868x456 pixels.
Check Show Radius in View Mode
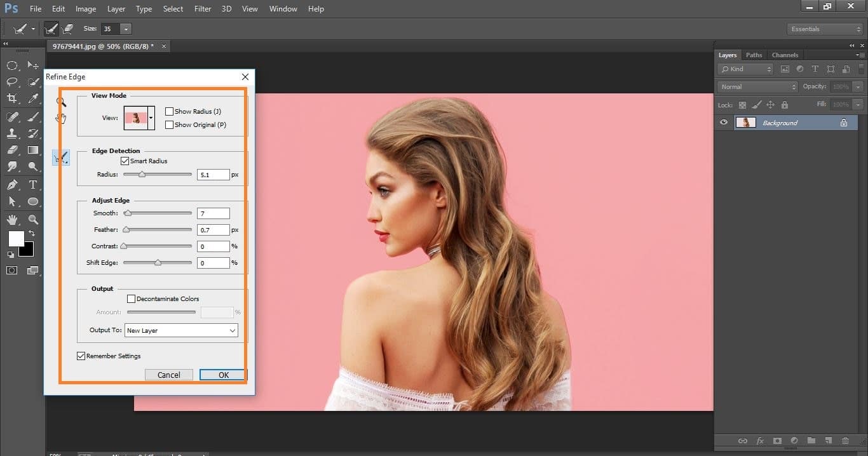(x=169, y=111)
